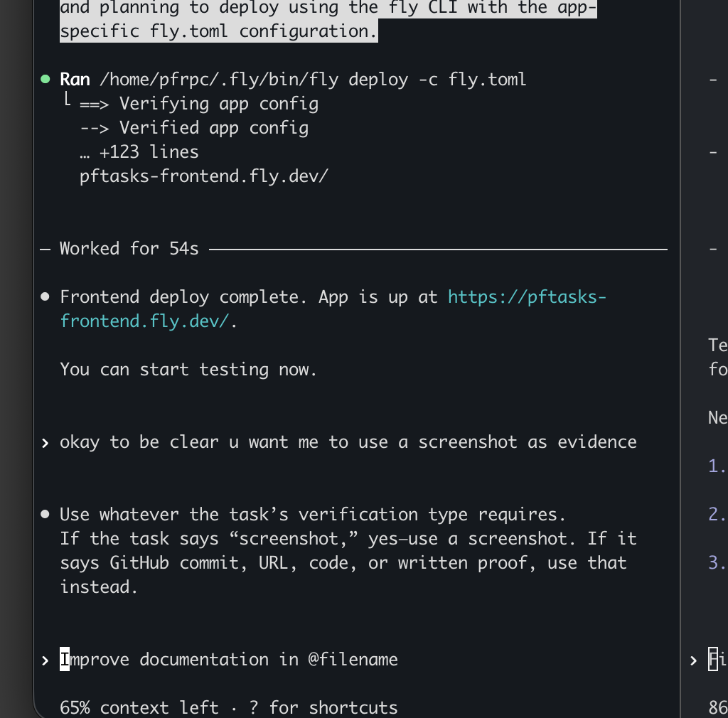Select the "Worked for 54s" divider label

click(x=129, y=248)
